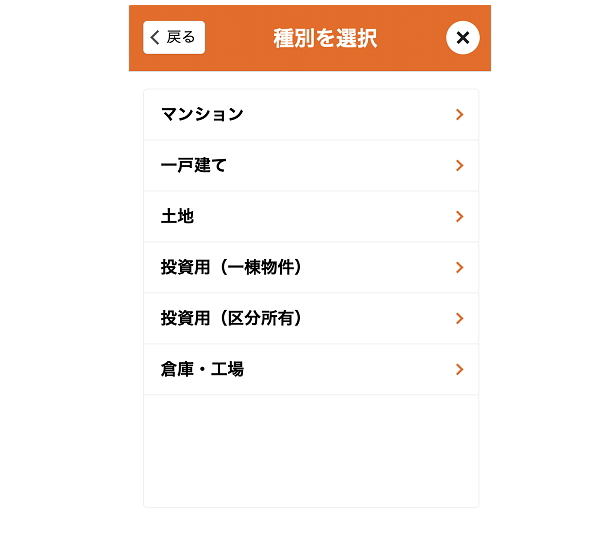The image size is (603, 537).
Task: Choose 投資用（区分所有） entry
Action: 311,319
